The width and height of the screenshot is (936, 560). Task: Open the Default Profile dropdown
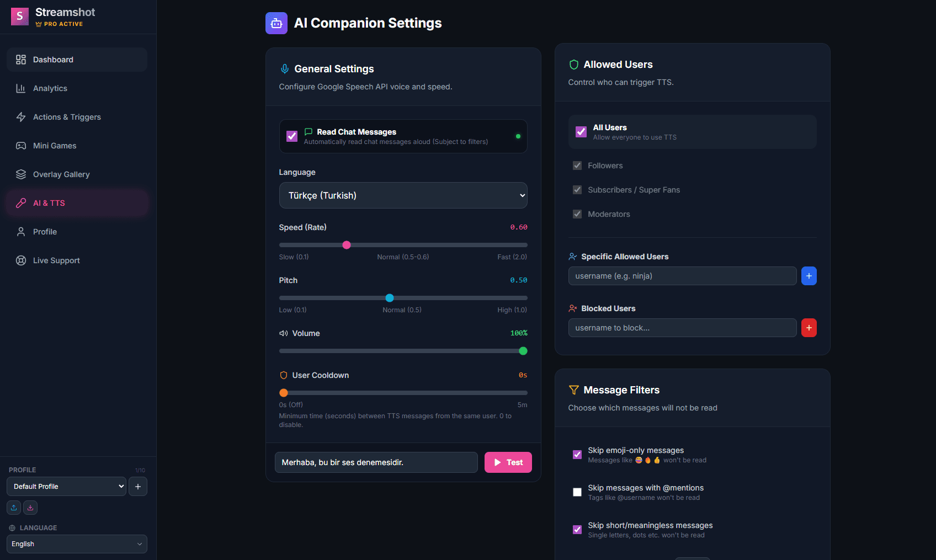[x=66, y=486]
